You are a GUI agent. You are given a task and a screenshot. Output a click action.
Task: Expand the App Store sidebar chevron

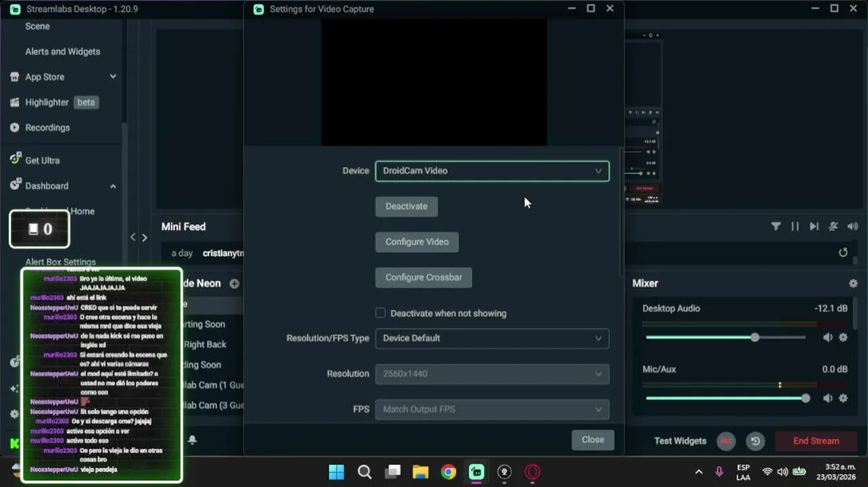[113, 77]
